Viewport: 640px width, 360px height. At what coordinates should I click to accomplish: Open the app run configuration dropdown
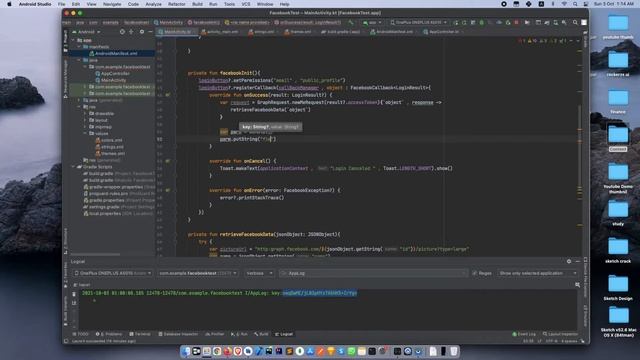372,22
